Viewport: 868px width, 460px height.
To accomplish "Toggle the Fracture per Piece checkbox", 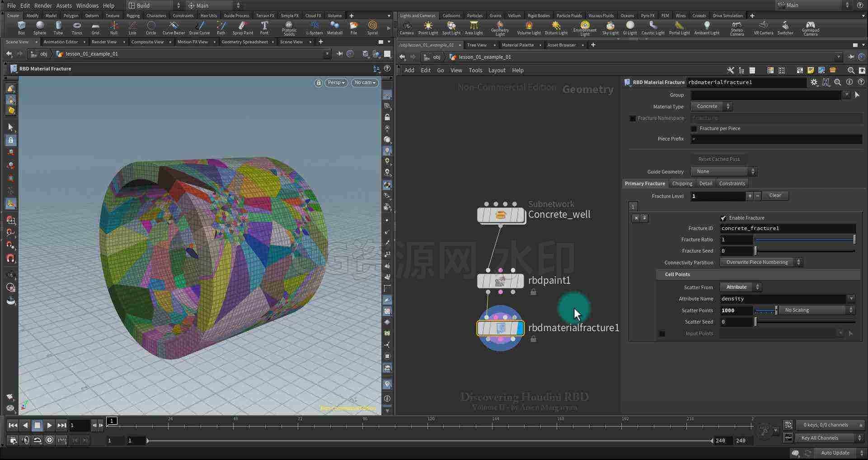I will coord(694,129).
